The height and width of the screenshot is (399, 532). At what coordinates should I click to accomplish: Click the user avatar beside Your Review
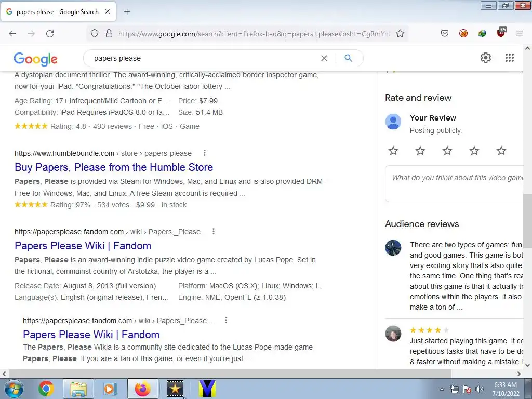393,122
